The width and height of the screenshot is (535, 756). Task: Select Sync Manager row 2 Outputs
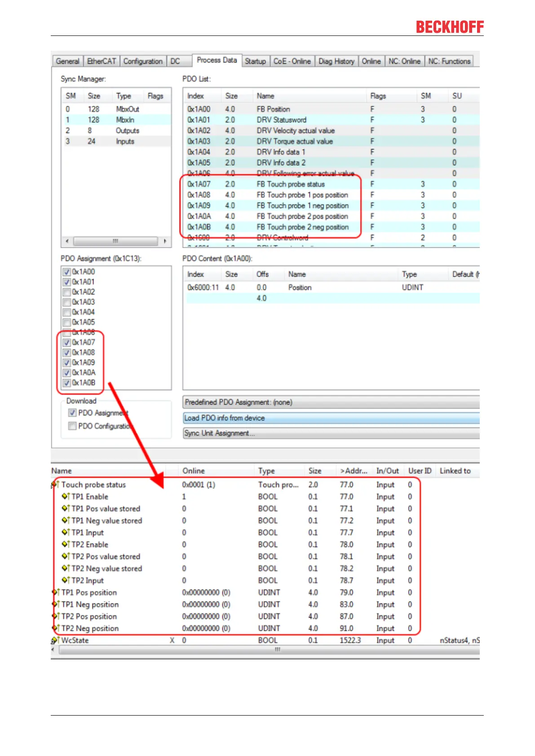[x=116, y=131]
